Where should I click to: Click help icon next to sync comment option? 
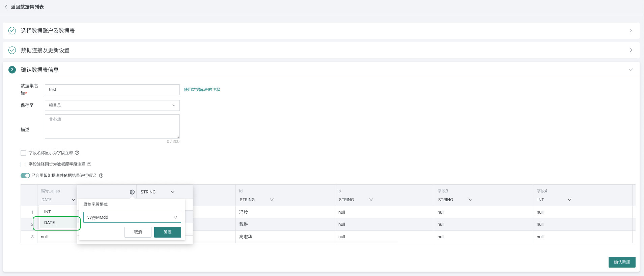[89, 164]
